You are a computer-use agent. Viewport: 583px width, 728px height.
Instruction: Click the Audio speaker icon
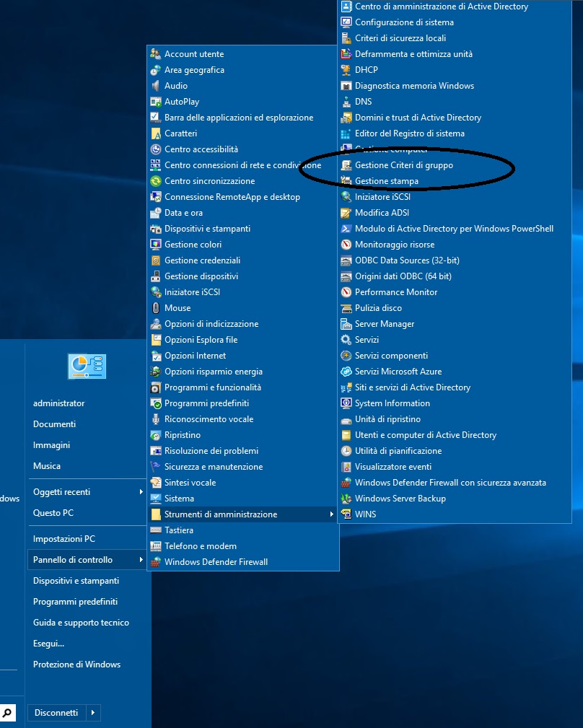point(156,86)
